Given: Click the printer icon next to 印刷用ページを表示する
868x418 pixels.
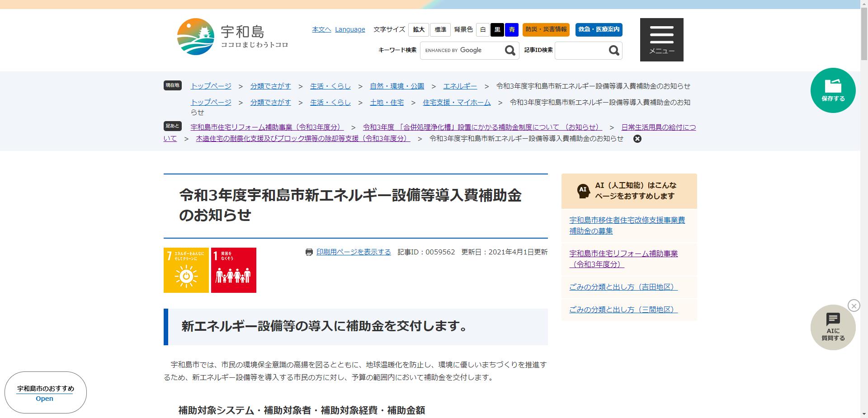Looking at the screenshot, I should [309, 252].
